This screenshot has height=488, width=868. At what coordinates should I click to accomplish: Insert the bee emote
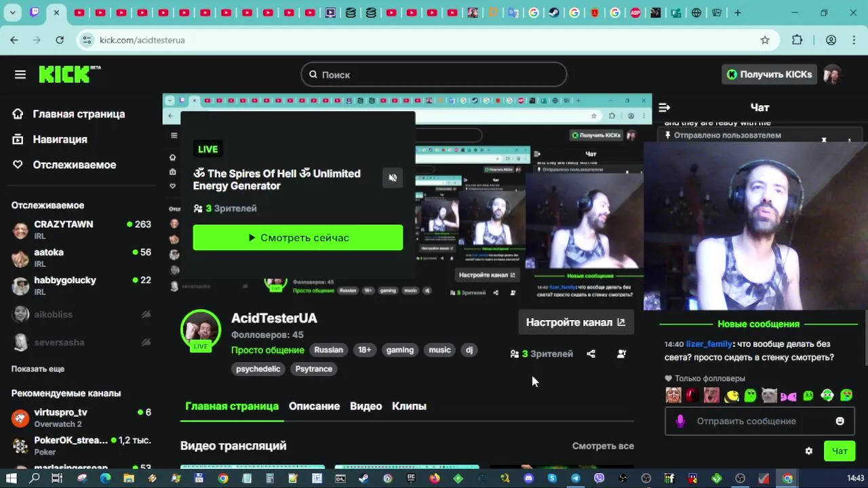click(732, 396)
